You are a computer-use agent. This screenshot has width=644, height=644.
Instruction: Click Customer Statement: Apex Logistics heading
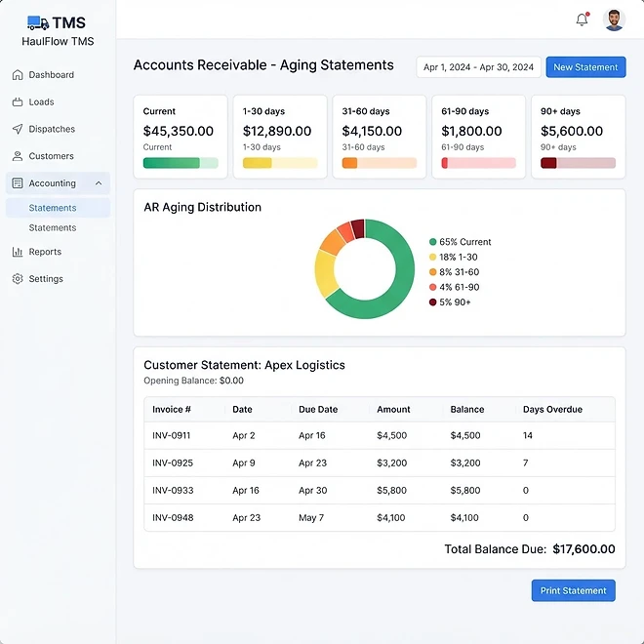click(x=244, y=365)
